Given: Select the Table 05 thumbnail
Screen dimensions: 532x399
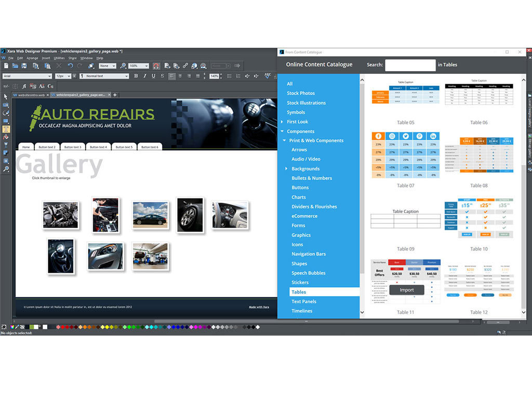Looking at the screenshot, I should pos(405,94).
